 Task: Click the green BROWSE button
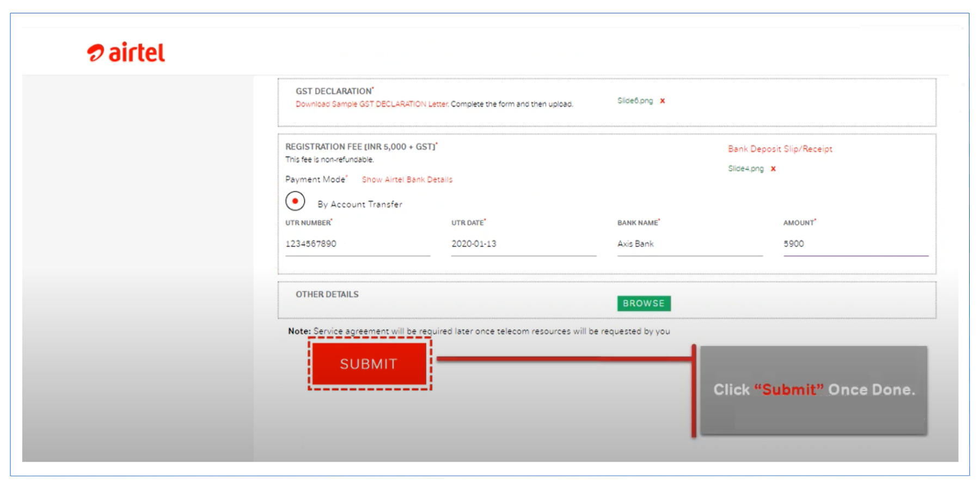644,304
